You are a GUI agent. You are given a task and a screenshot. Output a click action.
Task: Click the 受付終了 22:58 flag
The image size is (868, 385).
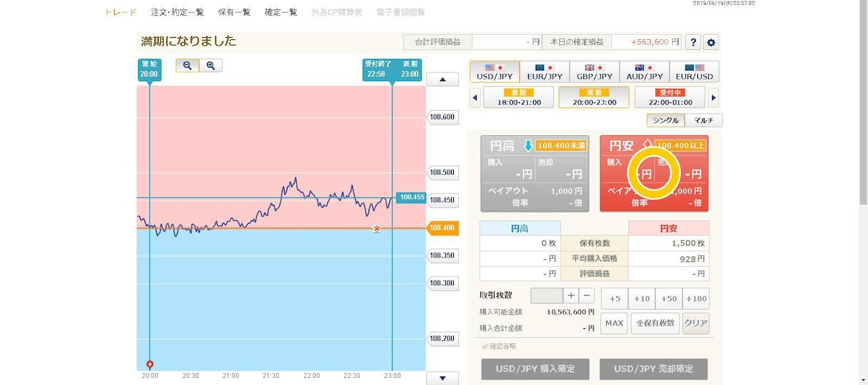point(376,69)
